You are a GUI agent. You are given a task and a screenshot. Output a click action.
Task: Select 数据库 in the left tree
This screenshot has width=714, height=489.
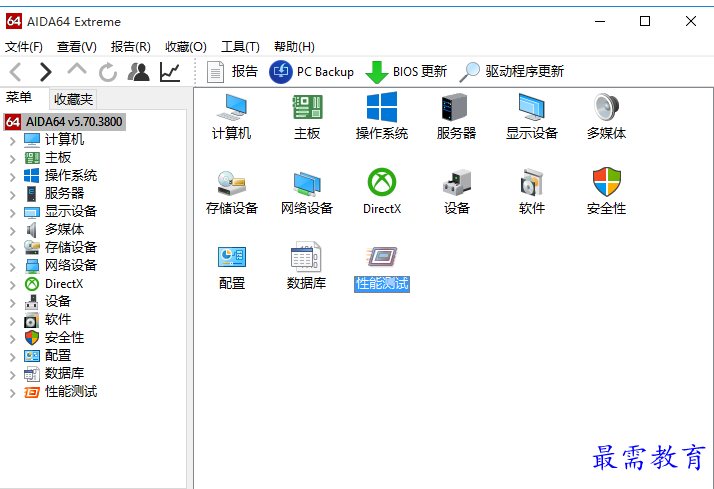click(x=64, y=373)
